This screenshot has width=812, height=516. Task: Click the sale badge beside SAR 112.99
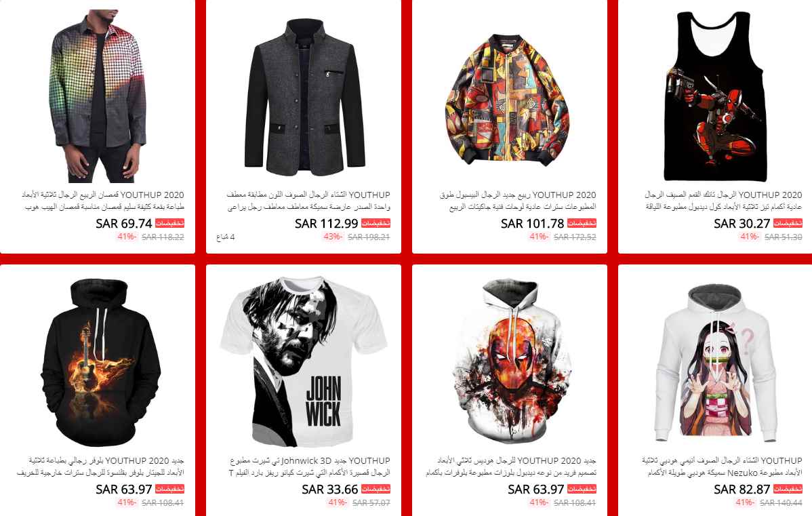pos(375,224)
